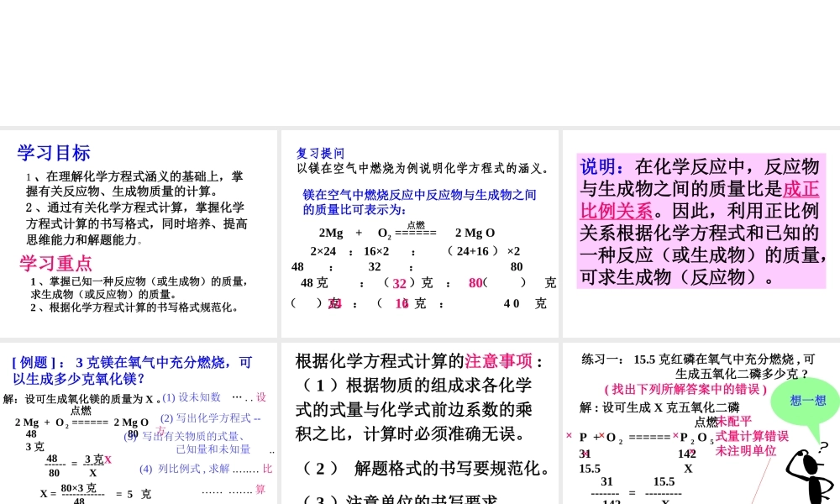Click the equation 2Mg + O2 ====== 2 Mg O in review slide
Viewport: 840px width, 504px height.
click(407, 233)
